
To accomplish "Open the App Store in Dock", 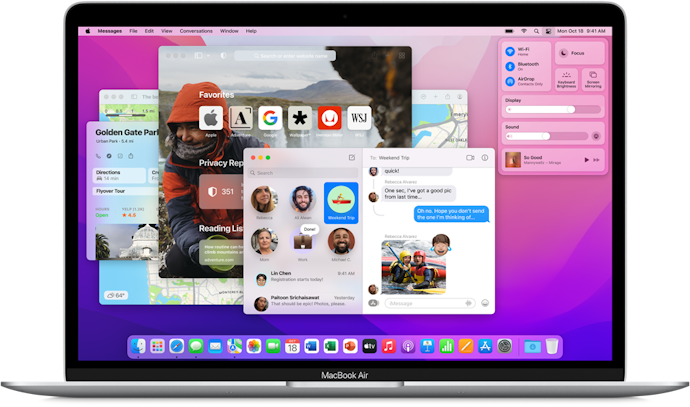I will click(485, 346).
